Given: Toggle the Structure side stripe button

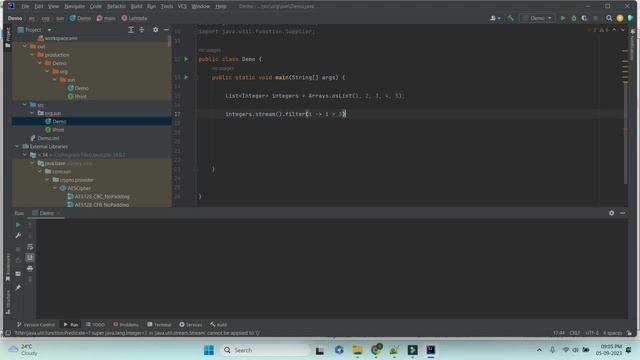Looking at the screenshot, I should point(7,302).
